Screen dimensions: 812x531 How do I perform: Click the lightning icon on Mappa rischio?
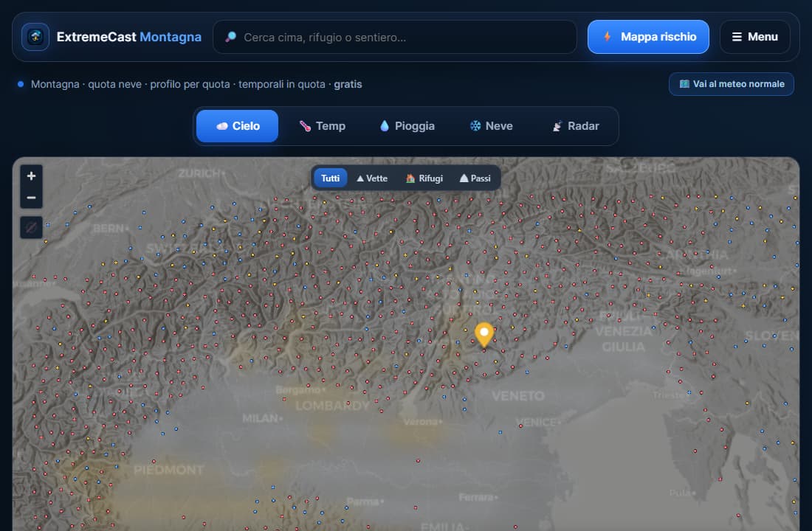pyautogui.click(x=608, y=37)
